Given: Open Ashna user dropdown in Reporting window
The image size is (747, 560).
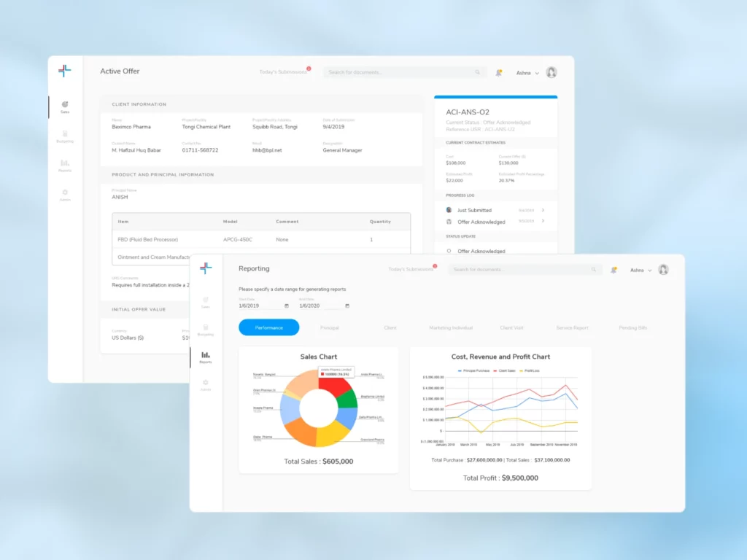Looking at the screenshot, I should point(640,270).
